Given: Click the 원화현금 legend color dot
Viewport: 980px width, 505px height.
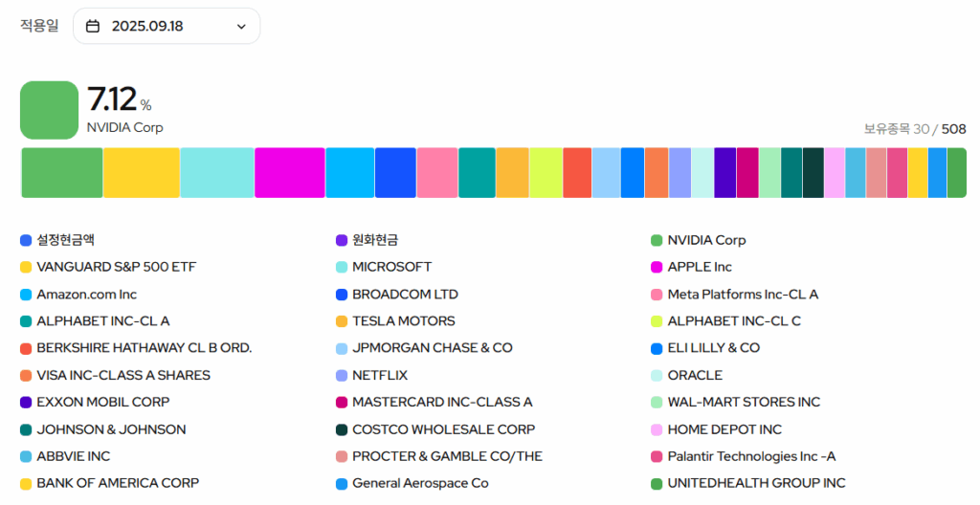Looking at the screenshot, I should click(x=342, y=241).
